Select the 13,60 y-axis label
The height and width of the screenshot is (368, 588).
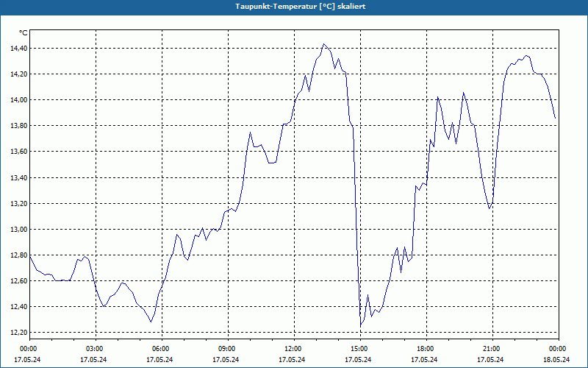pyautogui.click(x=18, y=152)
